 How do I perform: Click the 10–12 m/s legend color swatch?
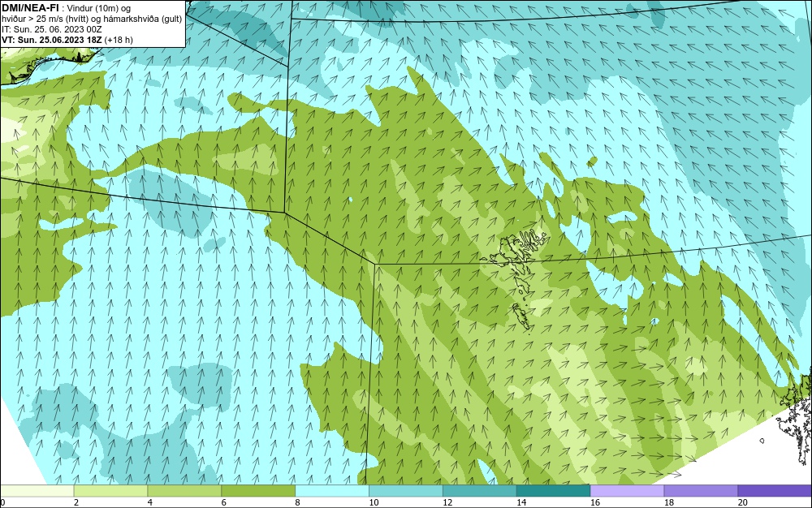pos(406,490)
